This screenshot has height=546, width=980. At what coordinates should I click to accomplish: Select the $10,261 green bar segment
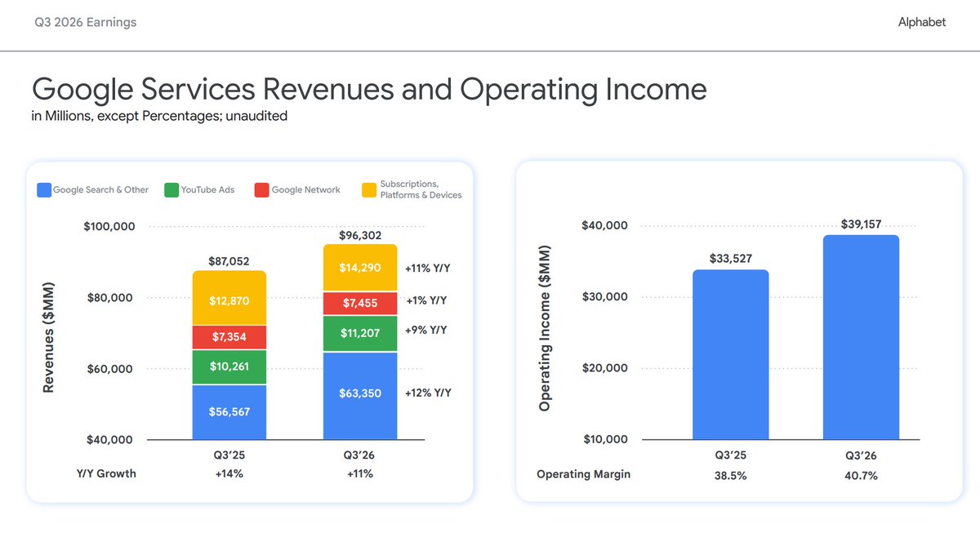point(229,367)
